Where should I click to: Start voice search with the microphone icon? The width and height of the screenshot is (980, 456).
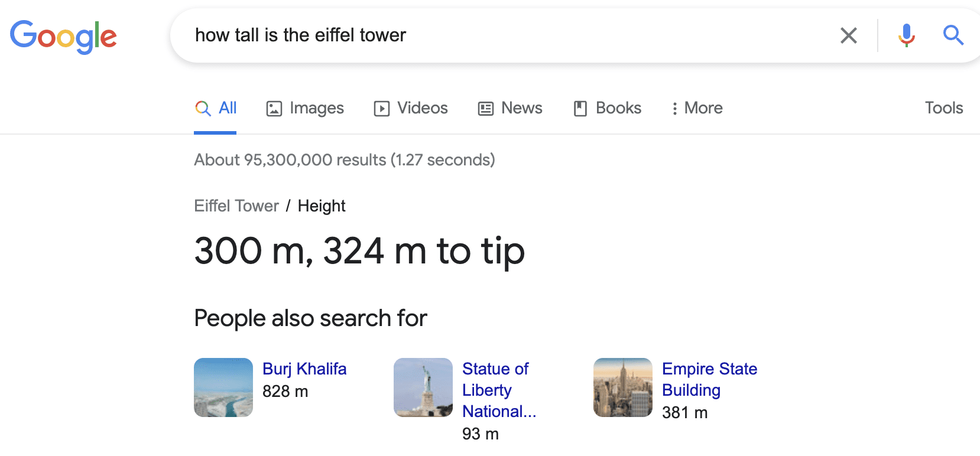pos(906,35)
